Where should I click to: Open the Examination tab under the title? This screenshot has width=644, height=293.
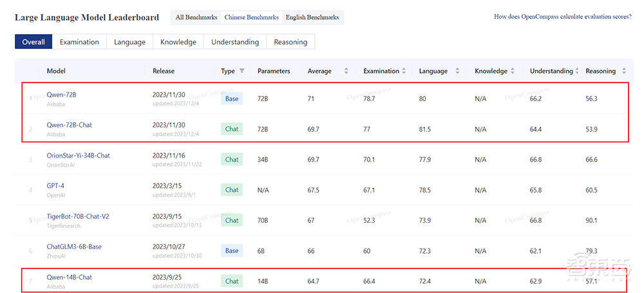click(79, 42)
